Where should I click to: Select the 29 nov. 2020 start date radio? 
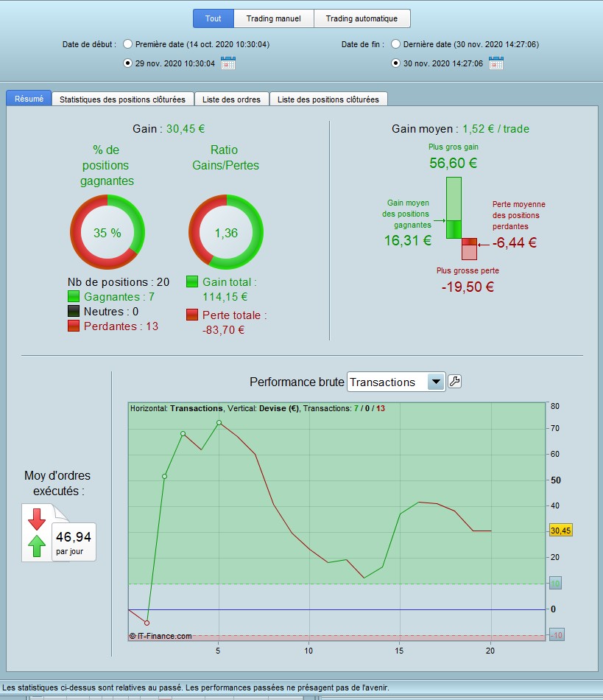tap(128, 63)
